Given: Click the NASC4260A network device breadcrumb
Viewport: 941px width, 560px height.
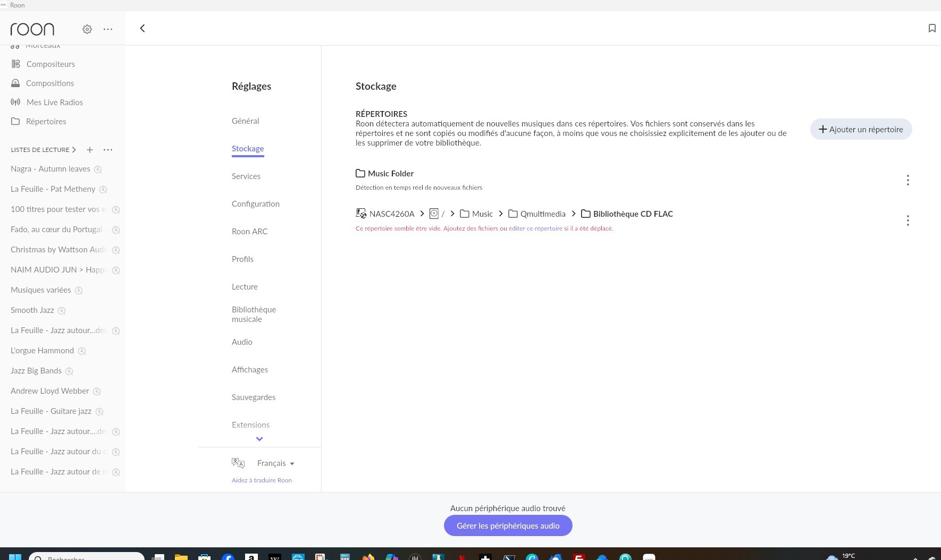Looking at the screenshot, I should point(385,214).
